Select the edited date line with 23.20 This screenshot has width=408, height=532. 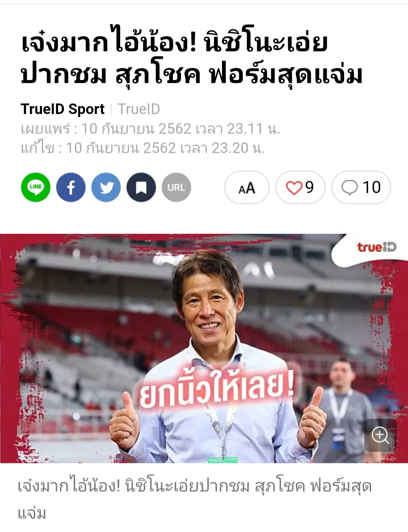143,148
